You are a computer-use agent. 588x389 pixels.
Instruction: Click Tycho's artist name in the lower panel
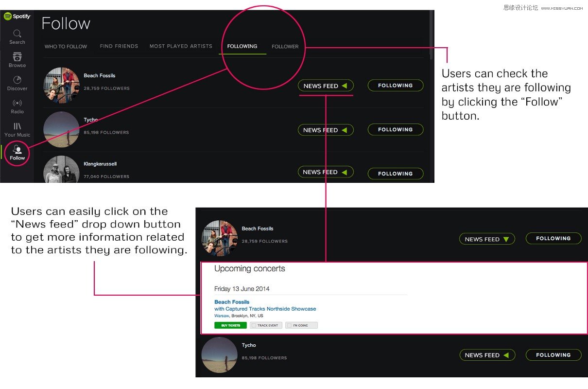tap(249, 345)
